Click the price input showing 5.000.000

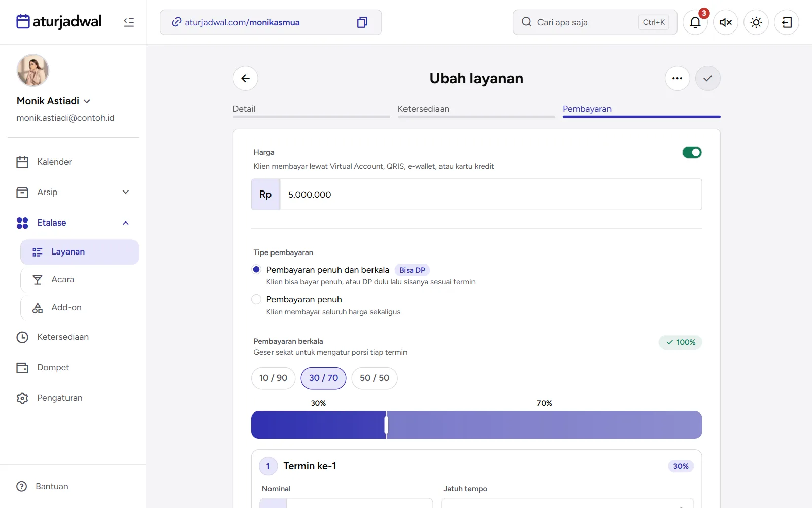[x=491, y=195]
